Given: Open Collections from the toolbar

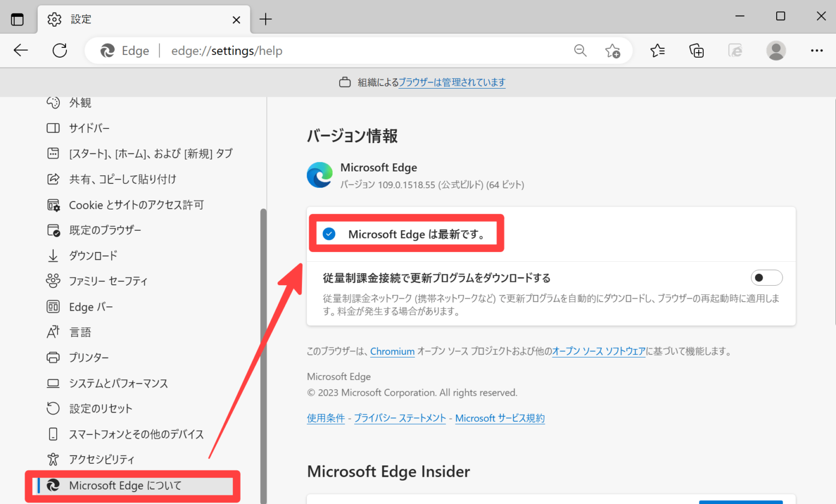Looking at the screenshot, I should pyautogui.click(x=696, y=50).
